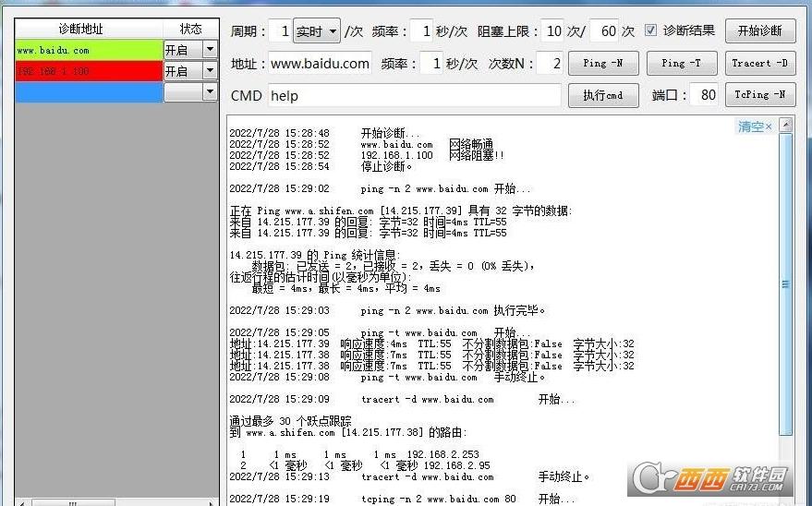
Task: Focus the 端口 field showing 80
Action: pos(704,95)
